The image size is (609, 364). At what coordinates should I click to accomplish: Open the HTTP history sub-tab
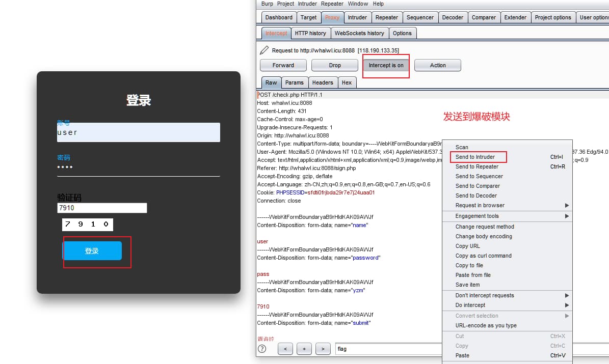[310, 33]
